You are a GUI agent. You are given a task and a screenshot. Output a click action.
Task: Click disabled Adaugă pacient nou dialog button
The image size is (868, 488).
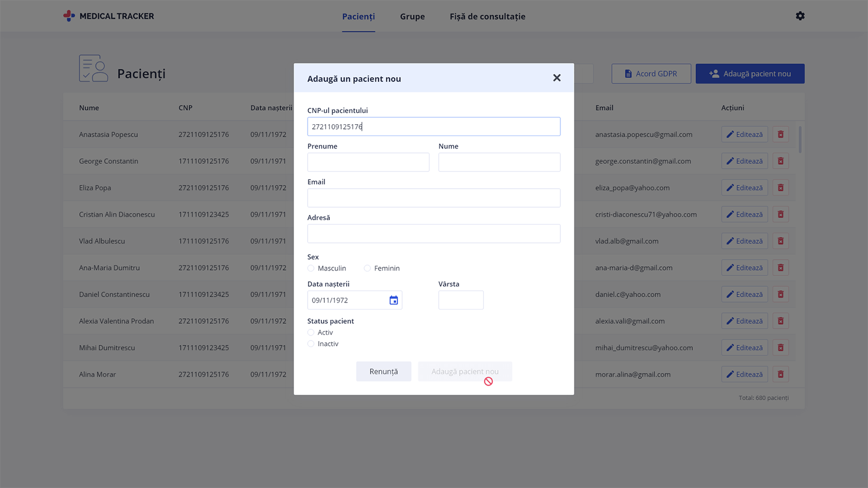tap(465, 371)
